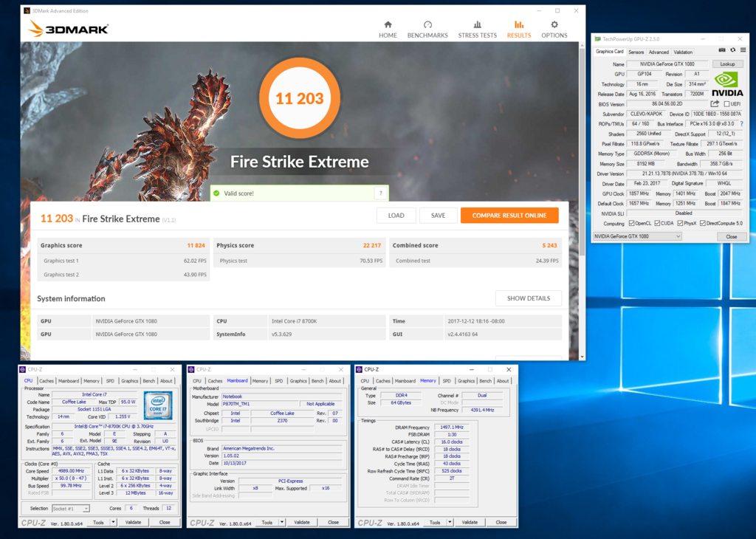Click green valid score checkmark icon

coord(216,193)
